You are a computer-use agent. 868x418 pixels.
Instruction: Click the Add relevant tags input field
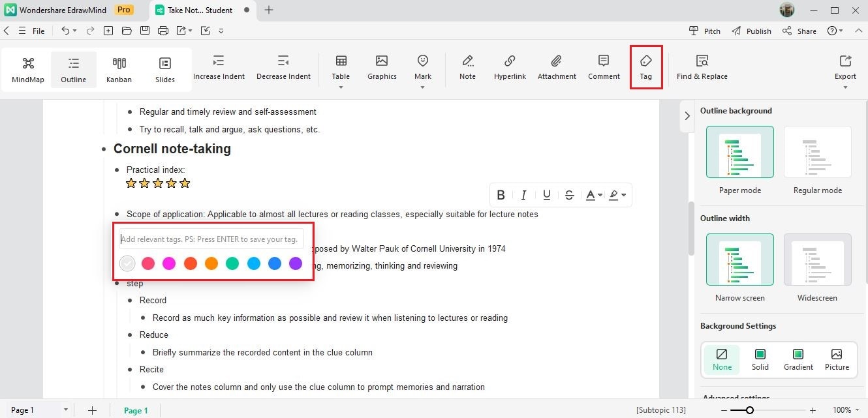(x=211, y=239)
